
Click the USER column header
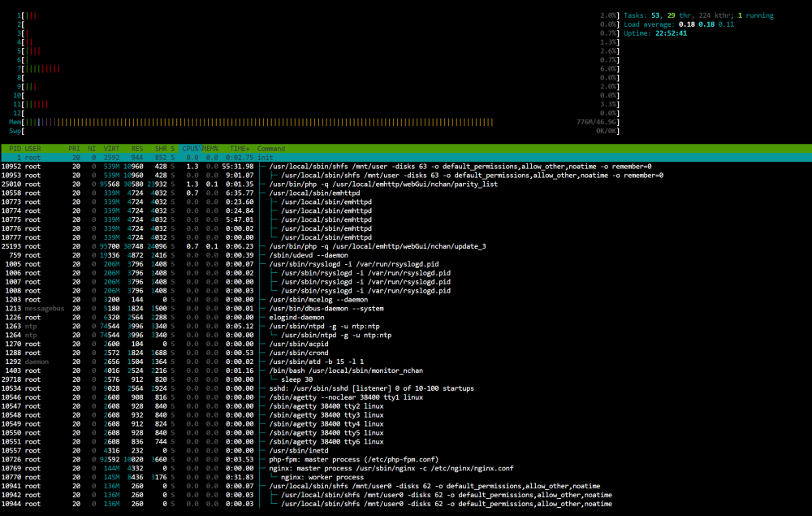[x=32, y=149]
